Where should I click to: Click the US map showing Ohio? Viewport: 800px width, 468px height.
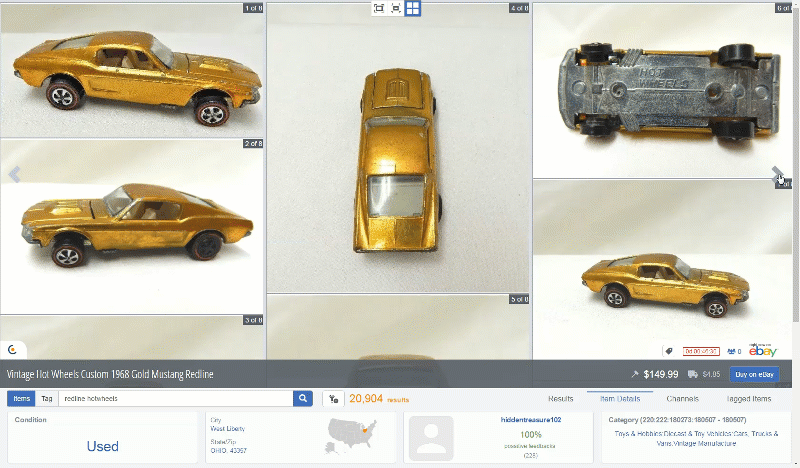tap(352, 435)
